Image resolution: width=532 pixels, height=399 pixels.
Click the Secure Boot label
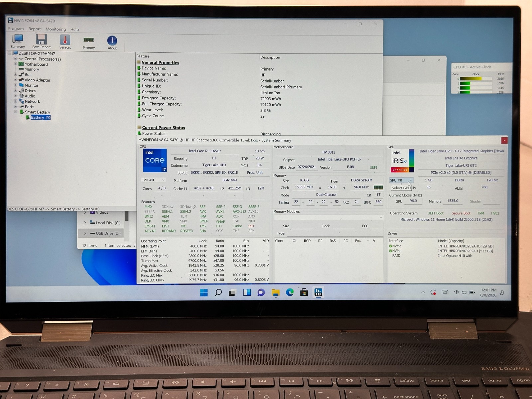461,213
